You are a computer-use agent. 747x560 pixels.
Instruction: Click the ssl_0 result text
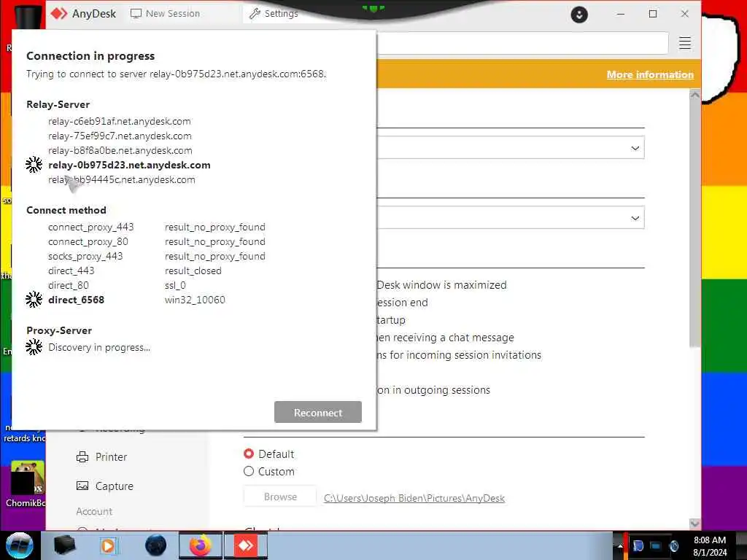(175, 285)
